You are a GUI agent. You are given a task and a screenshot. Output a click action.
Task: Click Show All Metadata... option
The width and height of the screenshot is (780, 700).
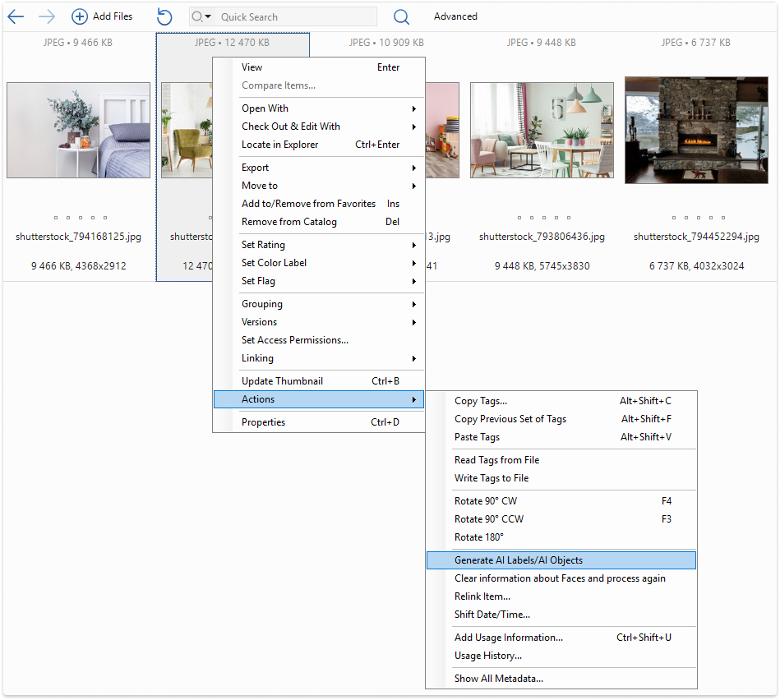499,679
